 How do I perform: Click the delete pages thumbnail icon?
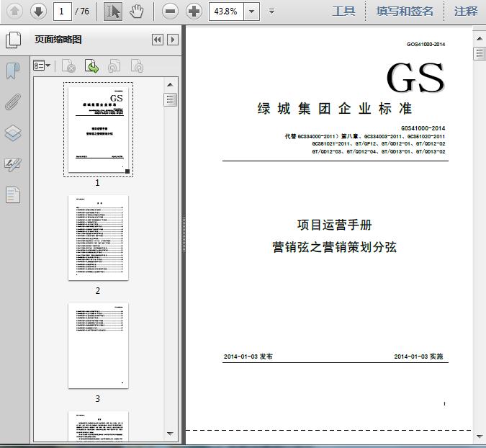tap(69, 66)
